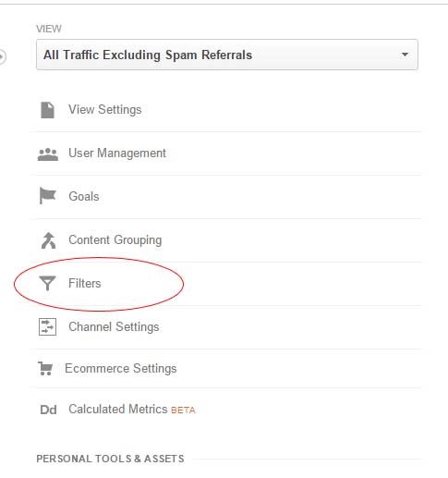This screenshot has height=478, width=448.
Task: Click the Channel Settings arrows icon
Action: pyautogui.click(x=47, y=326)
